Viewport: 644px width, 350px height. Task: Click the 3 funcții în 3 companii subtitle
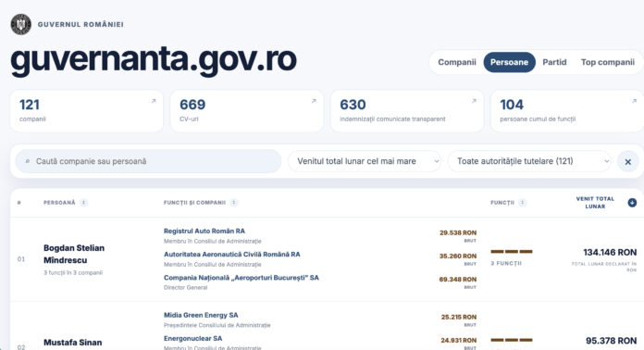point(73,272)
